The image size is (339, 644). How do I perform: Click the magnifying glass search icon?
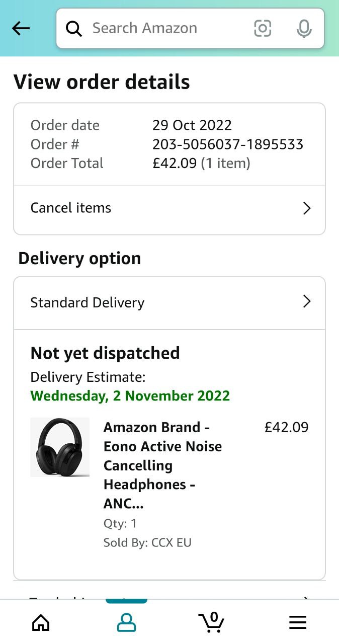74,29
